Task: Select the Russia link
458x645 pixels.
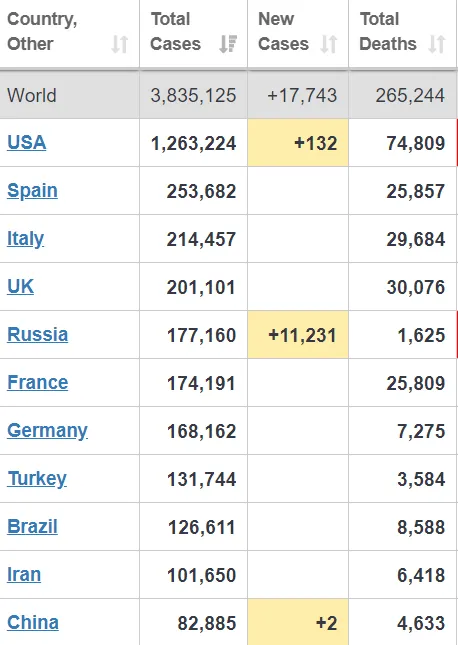Action: pos(37,334)
